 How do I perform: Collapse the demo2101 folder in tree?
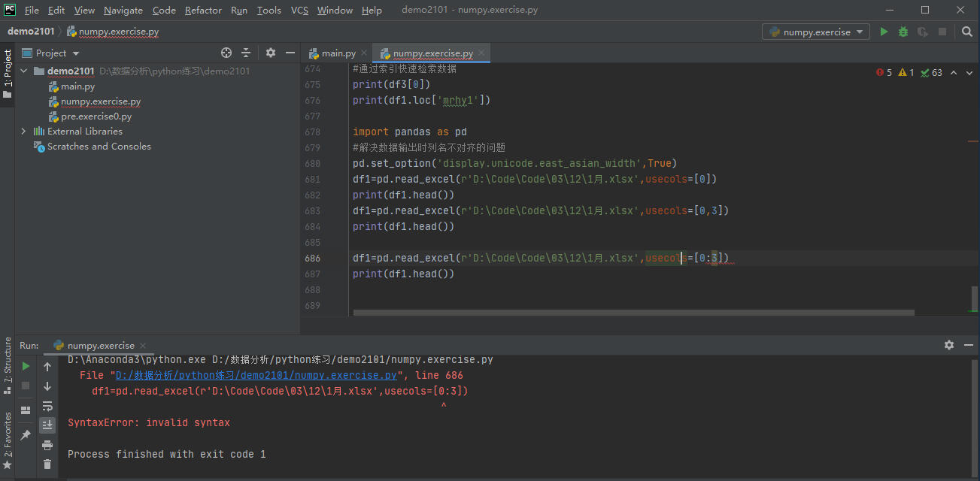point(23,71)
